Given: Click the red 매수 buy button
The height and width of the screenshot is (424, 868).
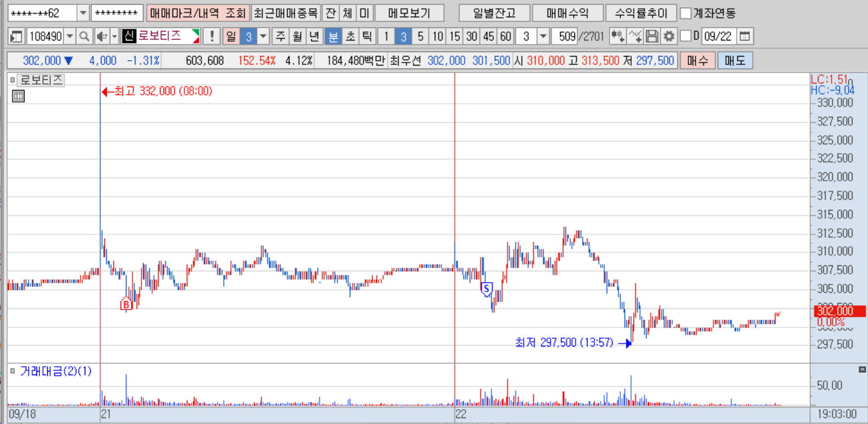Looking at the screenshot, I should point(697,60).
